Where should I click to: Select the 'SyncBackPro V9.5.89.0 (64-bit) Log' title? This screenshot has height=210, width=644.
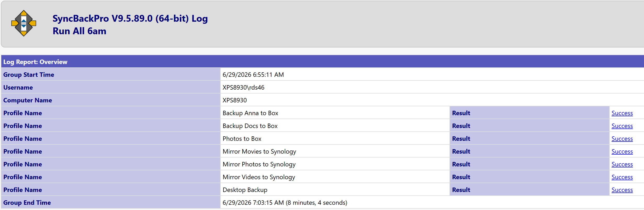tap(130, 19)
